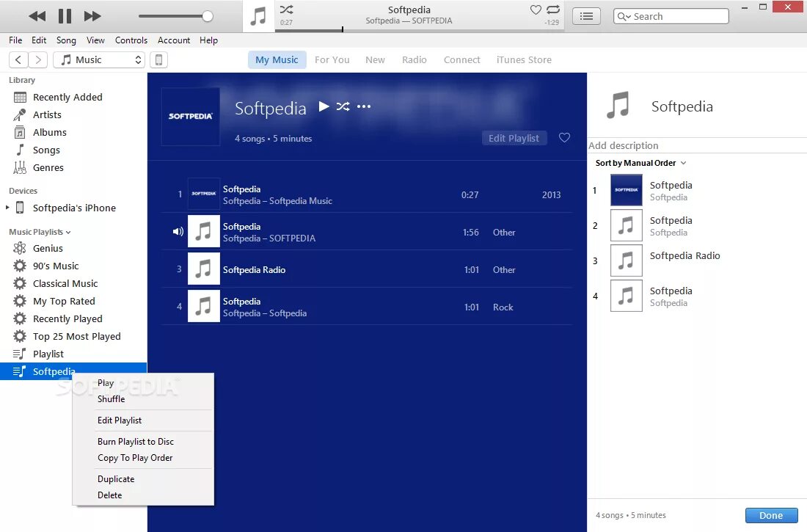Click the Add description field

[x=698, y=145]
